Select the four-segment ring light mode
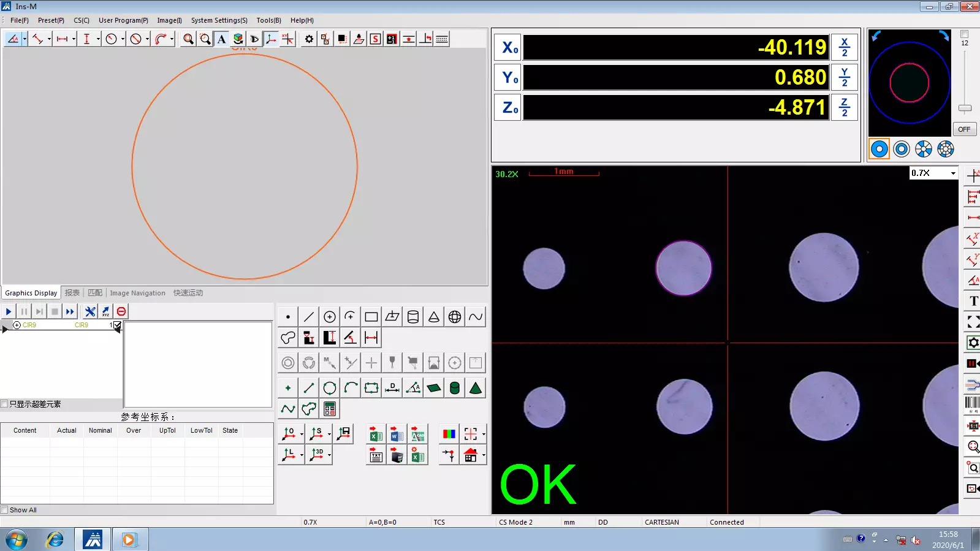Viewport: 980px width, 551px height. coord(923,149)
